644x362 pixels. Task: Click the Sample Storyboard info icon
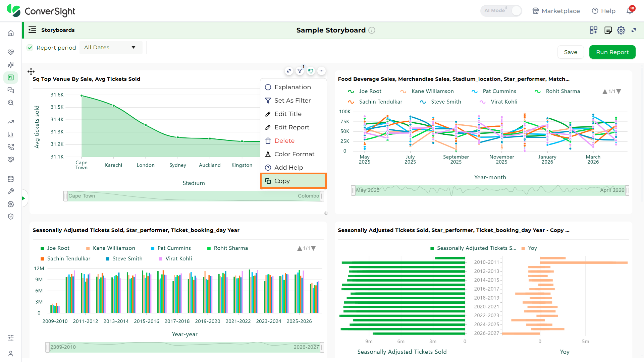pyautogui.click(x=372, y=30)
